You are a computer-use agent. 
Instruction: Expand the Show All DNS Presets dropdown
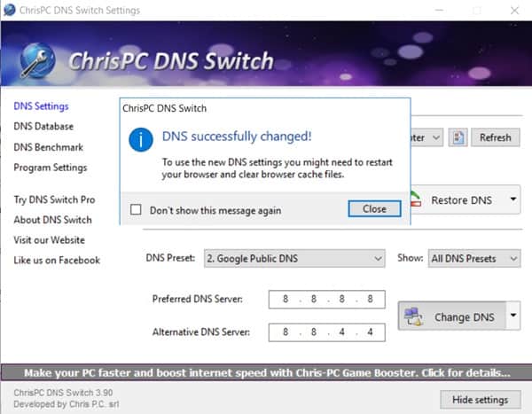[474, 259]
